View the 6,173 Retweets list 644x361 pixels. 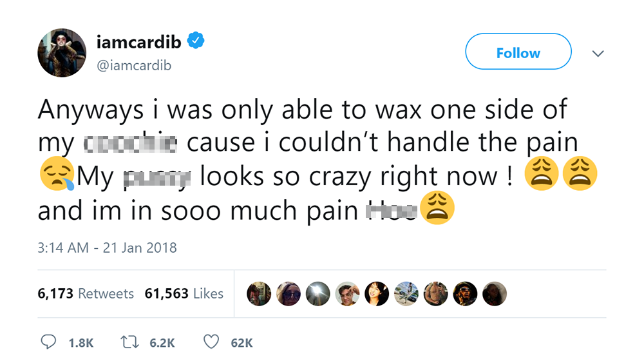click(x=86, y=293)
